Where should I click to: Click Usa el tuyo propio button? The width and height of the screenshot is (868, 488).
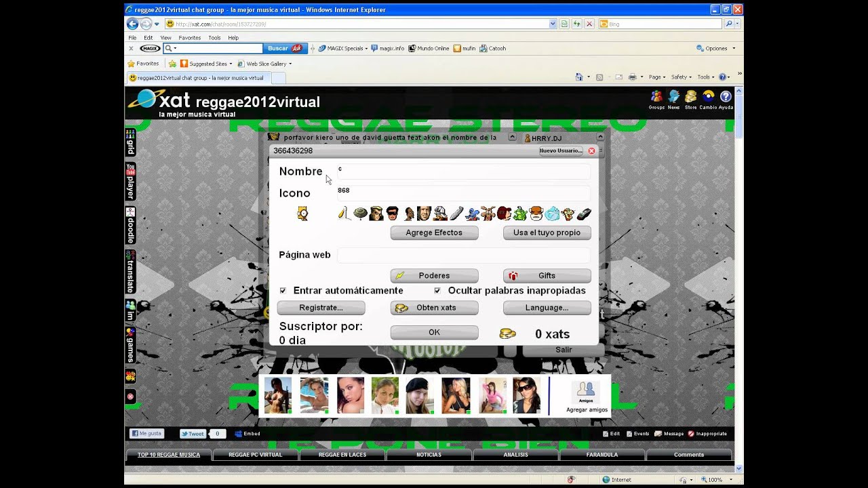[x=547, y=232]
